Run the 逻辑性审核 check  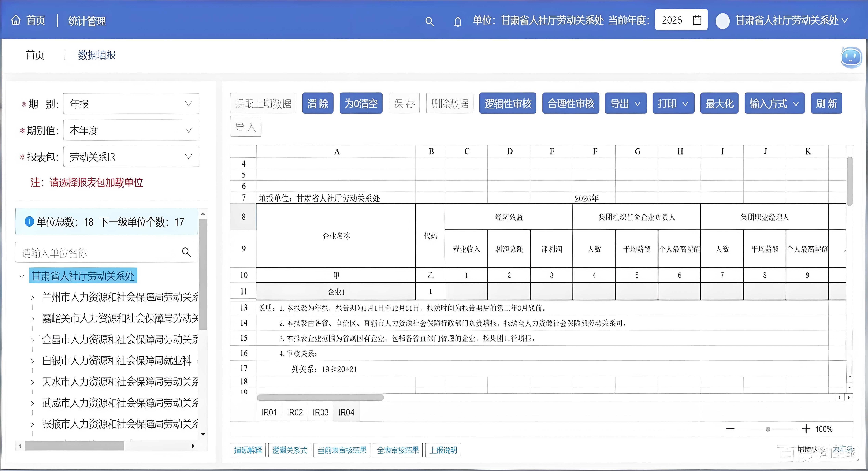click(x=508, y=103)
